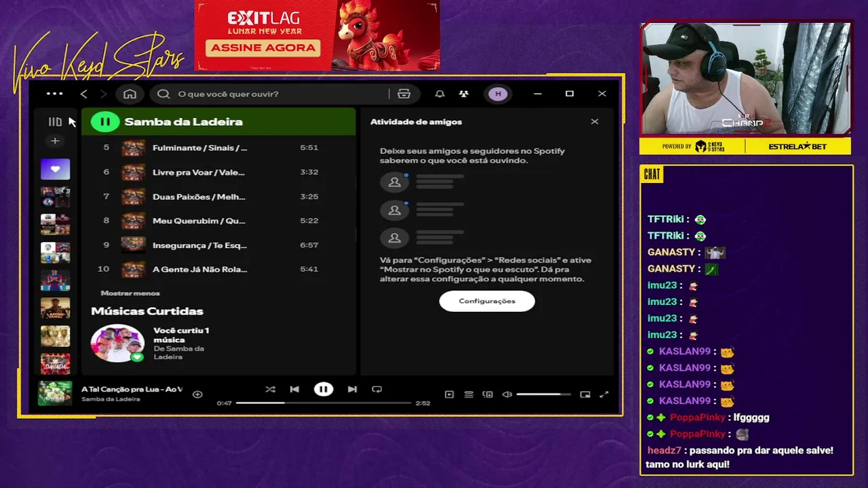The width and height of the screenshot is (868, 488).
Task: Open Você curtiu 1 música card text
Action: click(181, 335)
